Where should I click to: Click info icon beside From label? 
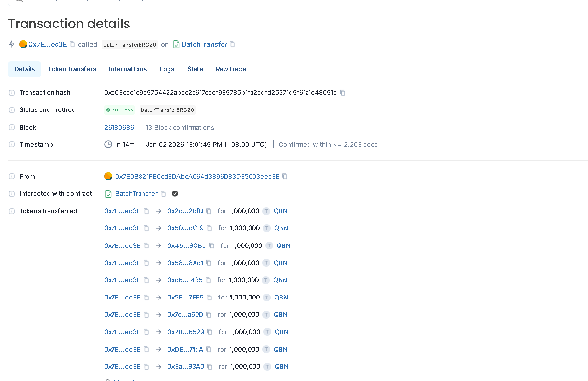[12, 176]
